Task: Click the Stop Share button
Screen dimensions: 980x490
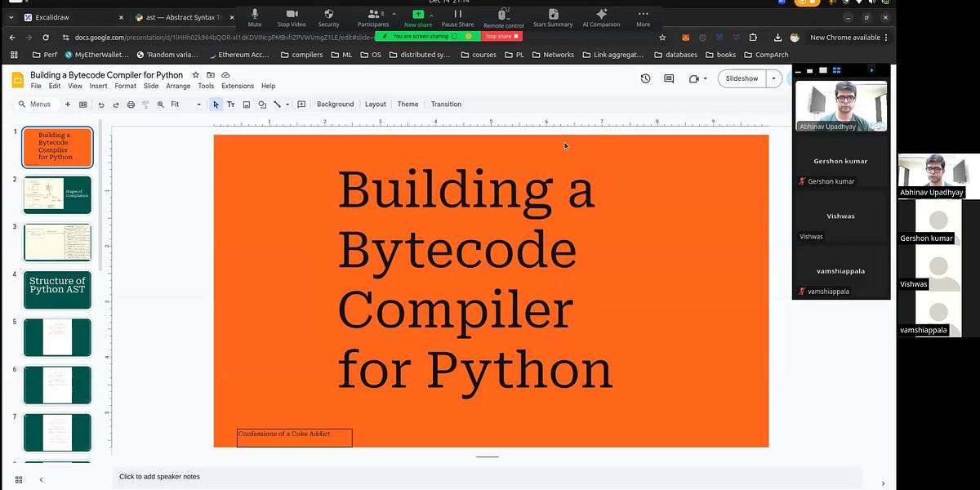Action: pos(501,36)
